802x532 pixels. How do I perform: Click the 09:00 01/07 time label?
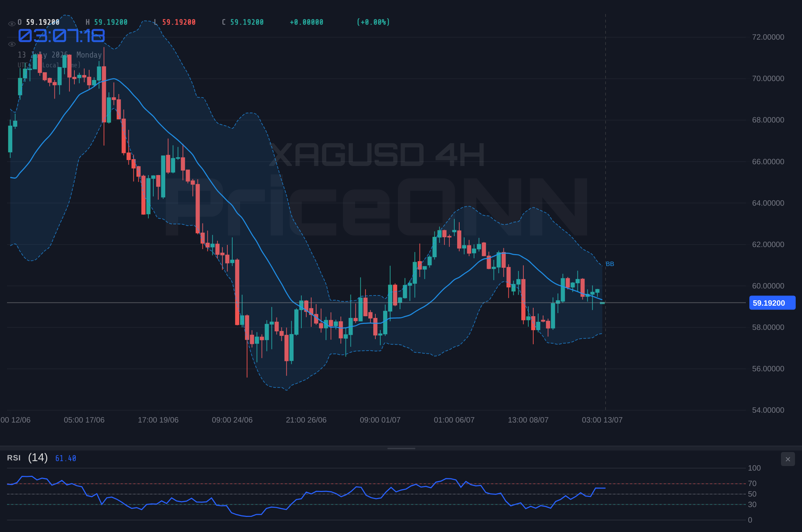pos(380,420)
